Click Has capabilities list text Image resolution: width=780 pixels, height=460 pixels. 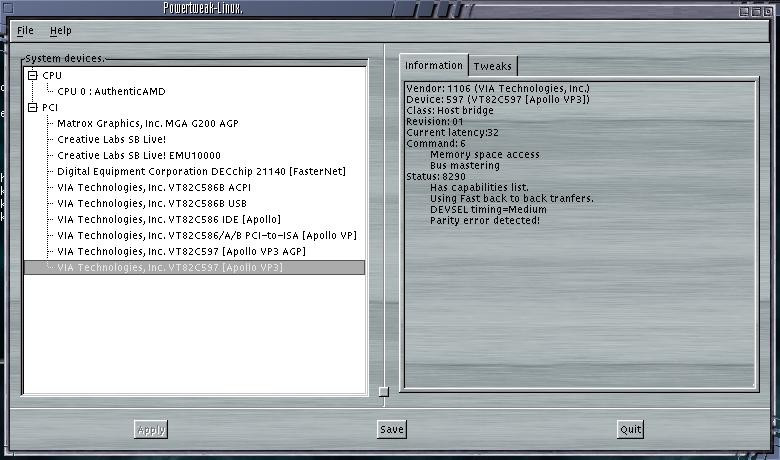coord(480,187)
